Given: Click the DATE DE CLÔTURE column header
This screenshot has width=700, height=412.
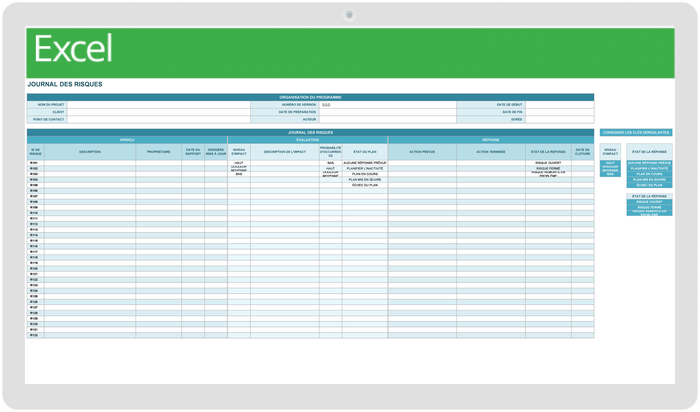Looking at the screenshot, I should point(583,152).
